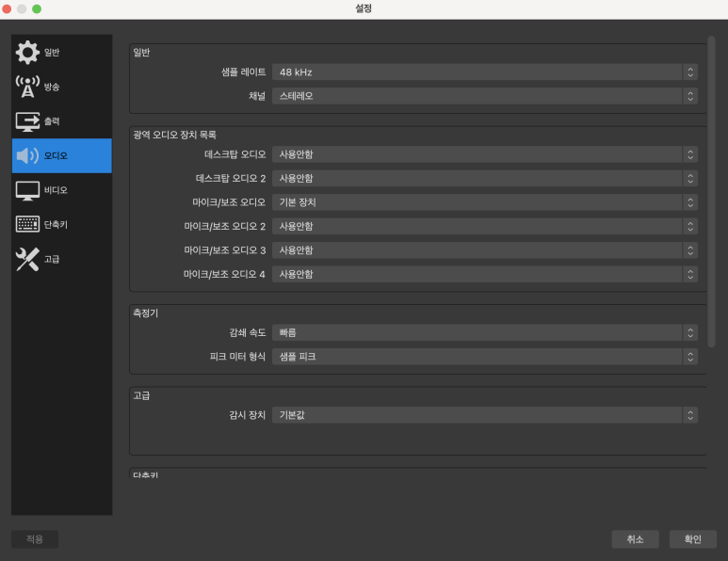Confirm settings with the 확인 button
This screenshot has width=728, height=561.
[693, 539]
